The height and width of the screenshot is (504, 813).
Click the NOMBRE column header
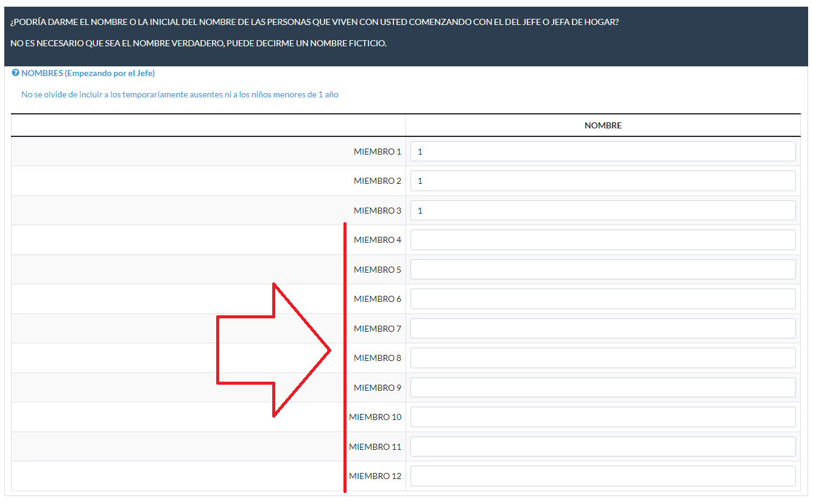point(602,125)
